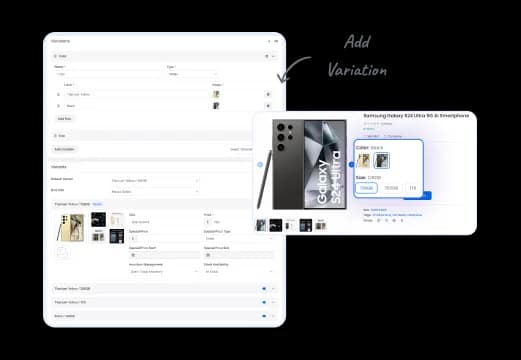Open the fourth dark gallery thumbnail
This screenshot has width=521, height=360.
coord(306,225)
